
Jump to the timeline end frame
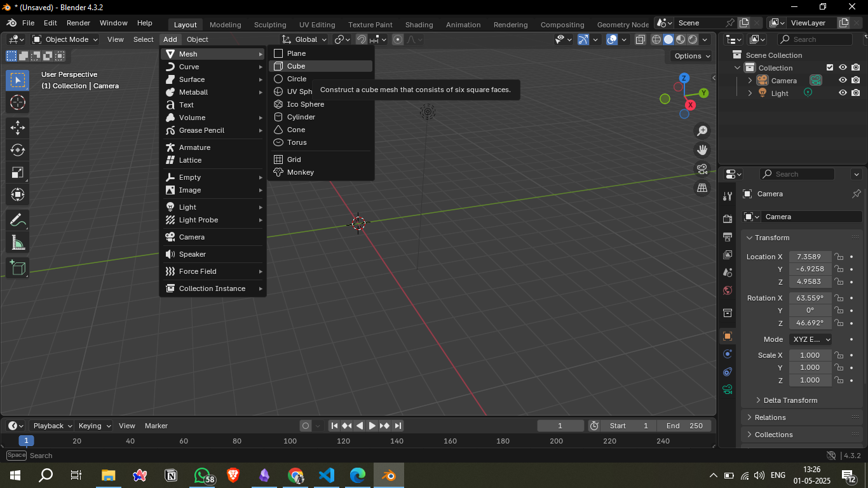(x=398, y=426)
